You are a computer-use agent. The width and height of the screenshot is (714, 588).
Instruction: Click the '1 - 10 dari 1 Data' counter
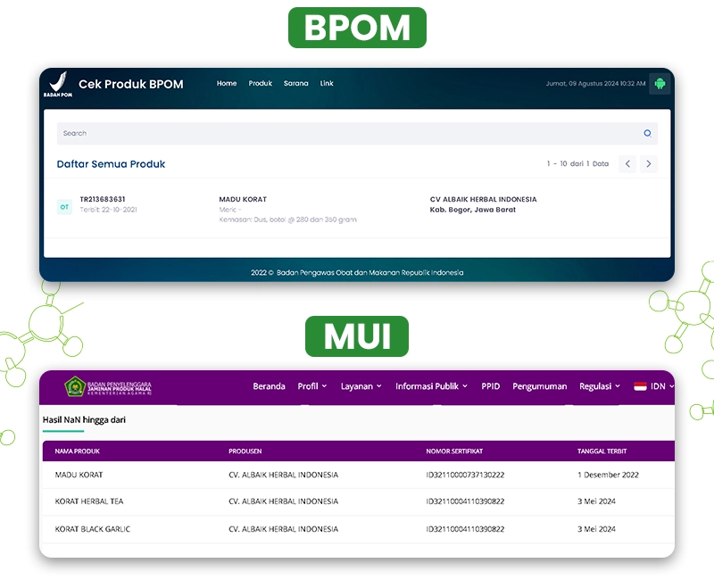tap(577, 164)
